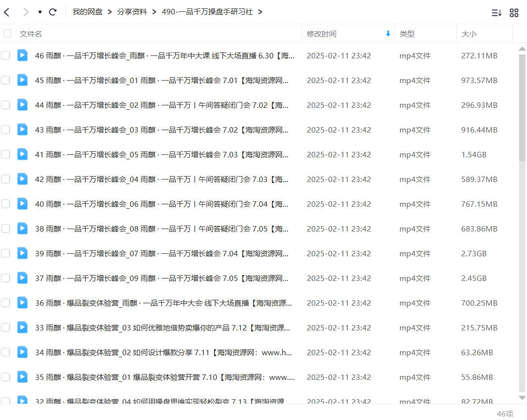The image size is (527, 420).
Task: Click video icon of file 35 雨麒
Action: tap(23, 377)
